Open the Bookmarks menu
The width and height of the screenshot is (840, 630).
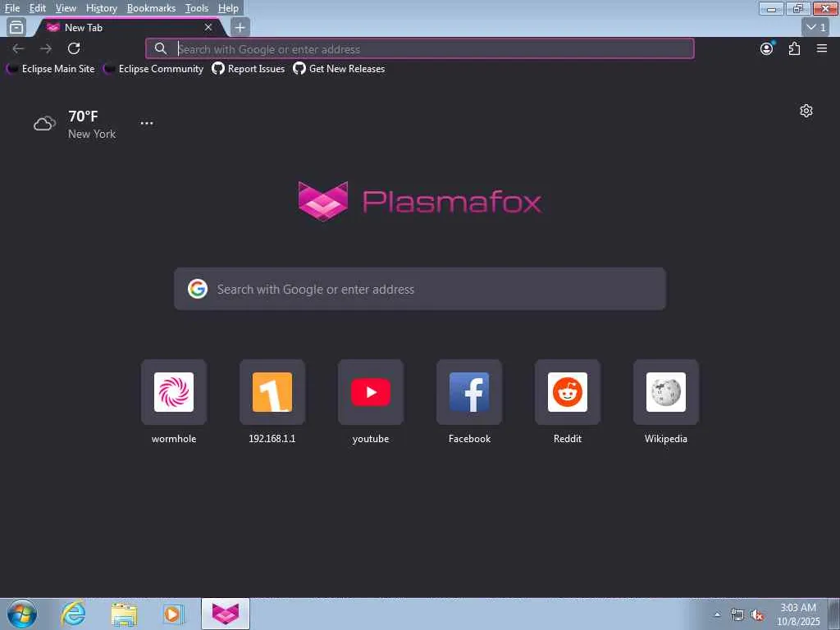[151, 8]
